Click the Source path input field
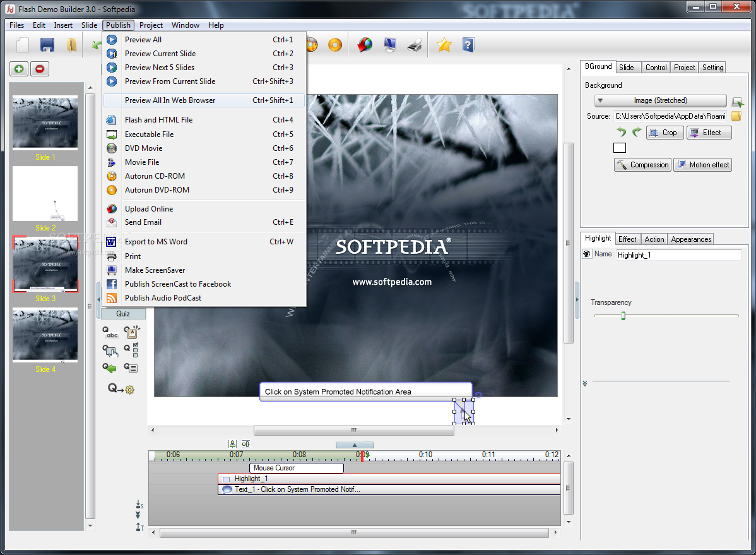 [671, 116]
